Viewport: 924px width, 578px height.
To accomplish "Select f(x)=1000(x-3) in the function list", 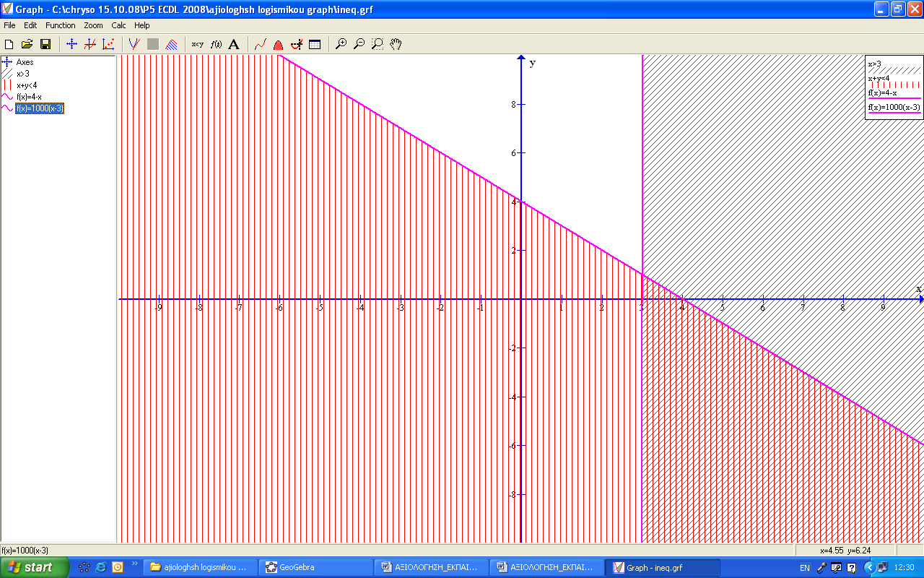I will 40,108.
